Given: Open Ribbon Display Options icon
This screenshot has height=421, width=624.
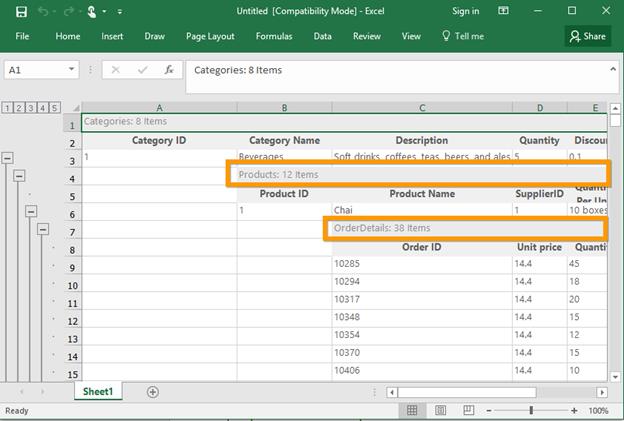Looking at the screenshot, I should click(x=503, y=11).
